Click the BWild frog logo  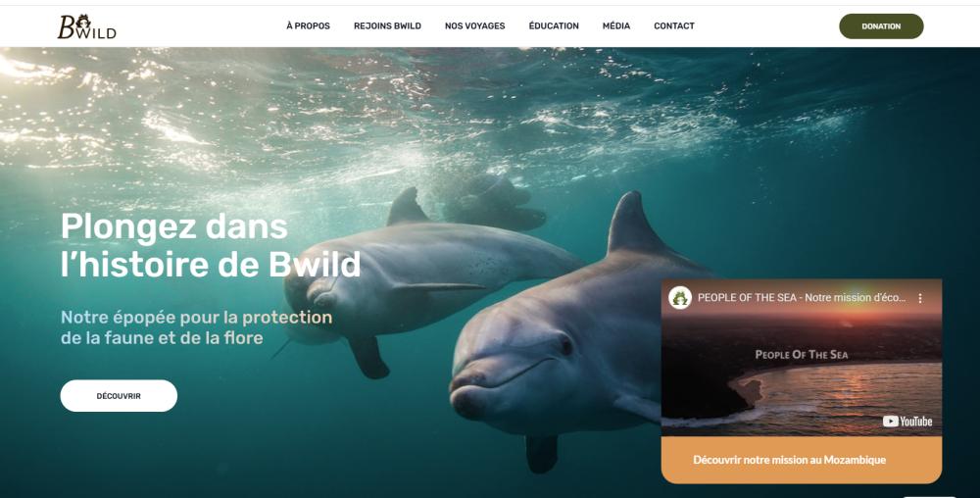tap(87, 26)
